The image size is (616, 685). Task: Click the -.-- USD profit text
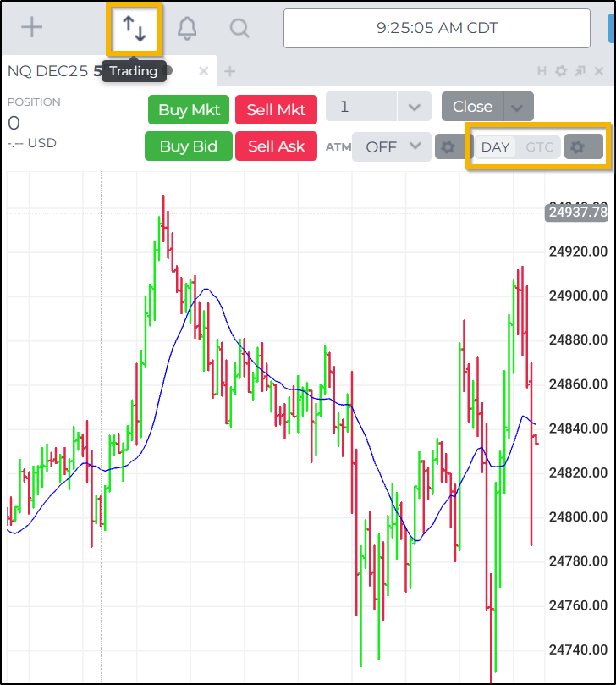[32, 143]
